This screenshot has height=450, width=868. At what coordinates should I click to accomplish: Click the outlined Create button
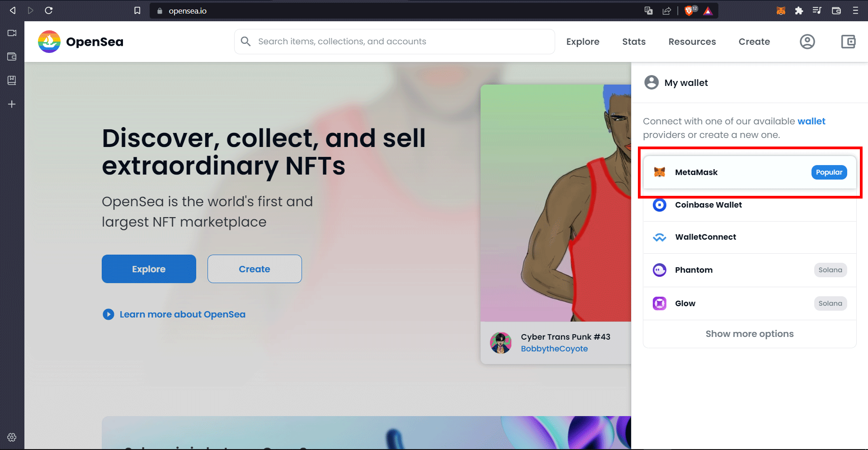coord(255,269)
